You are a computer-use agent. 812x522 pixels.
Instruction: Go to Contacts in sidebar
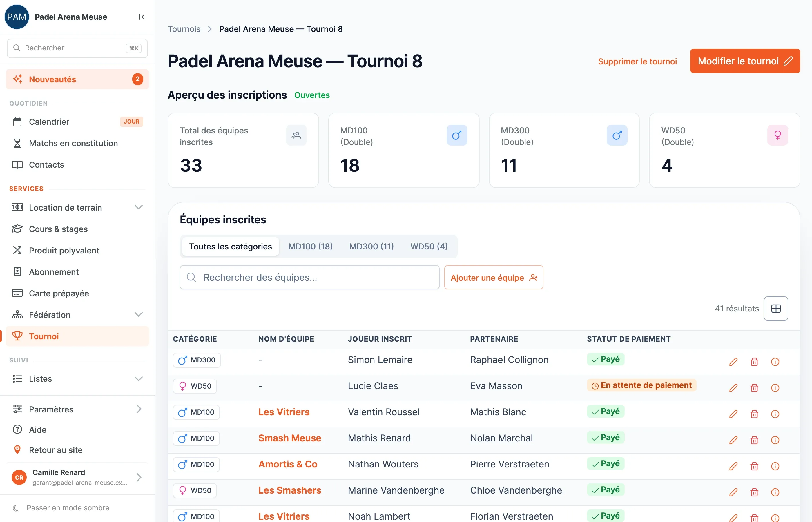pyautogui.click(x=77, y=165)
